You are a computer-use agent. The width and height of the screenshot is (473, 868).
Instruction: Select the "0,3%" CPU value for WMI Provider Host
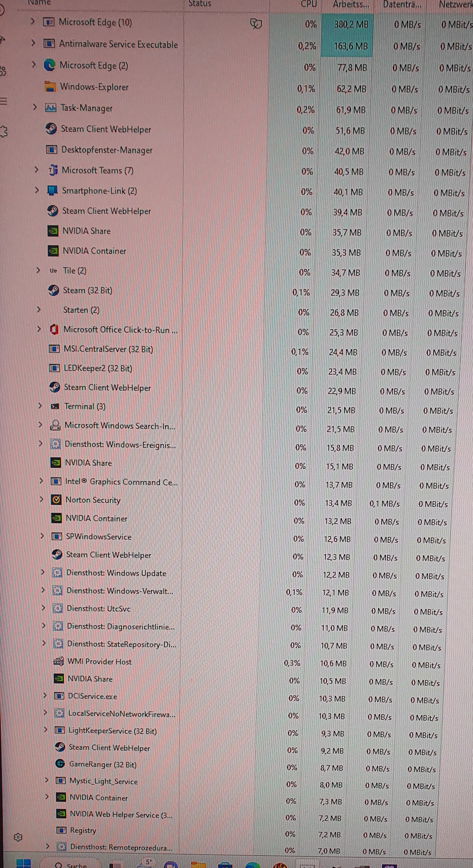coord(292,663)
